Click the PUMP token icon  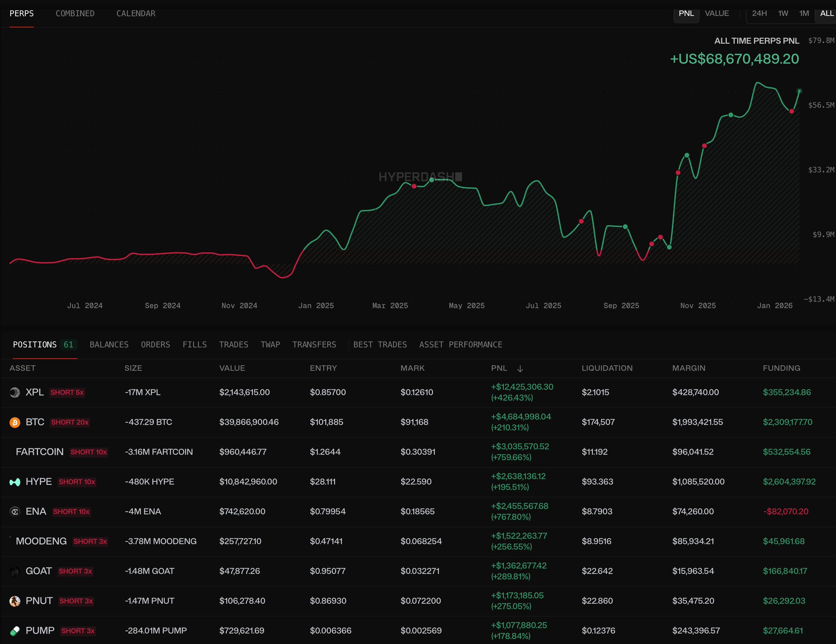point(15,631)
